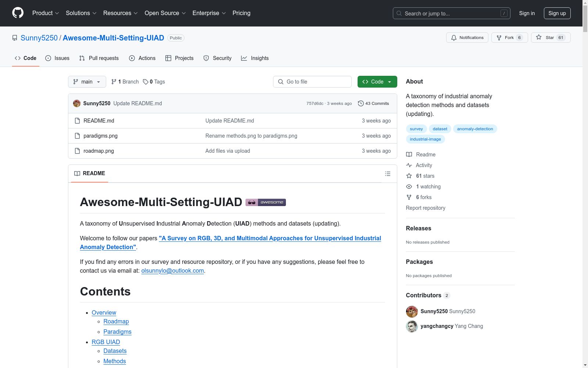Expand the green Code dropdown button

(x=377, y=82)
